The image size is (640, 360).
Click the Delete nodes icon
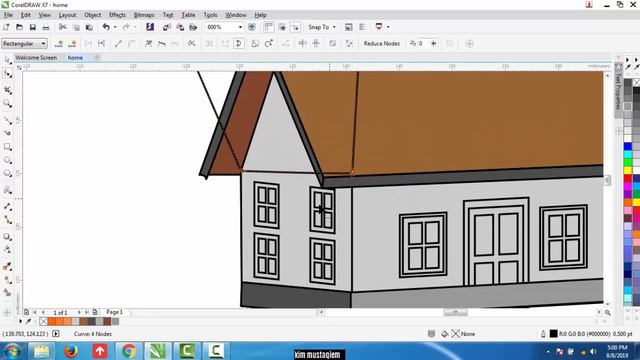click(72, 43)
